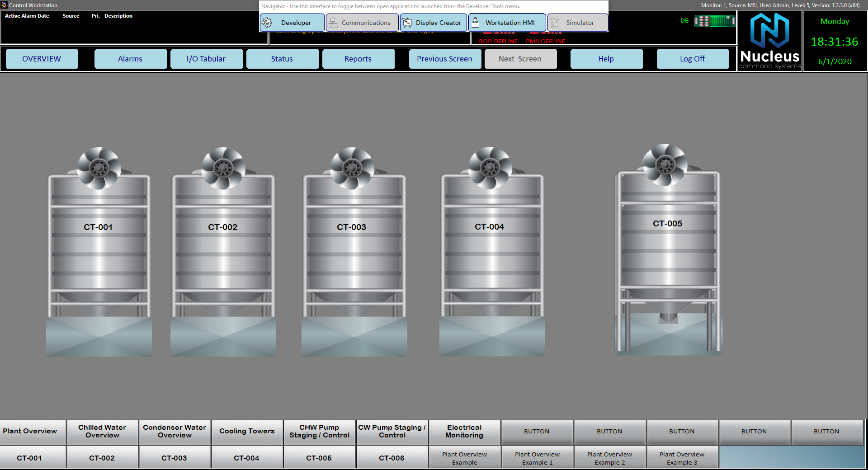The width and height of the screenshot is (868, 470).
Task: Switch to the Cooling Towers screen
Action: point(247,432)
